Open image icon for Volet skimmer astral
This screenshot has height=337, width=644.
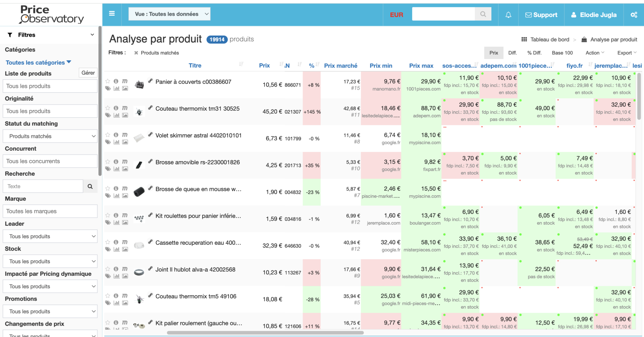click(x=125, y=142)
